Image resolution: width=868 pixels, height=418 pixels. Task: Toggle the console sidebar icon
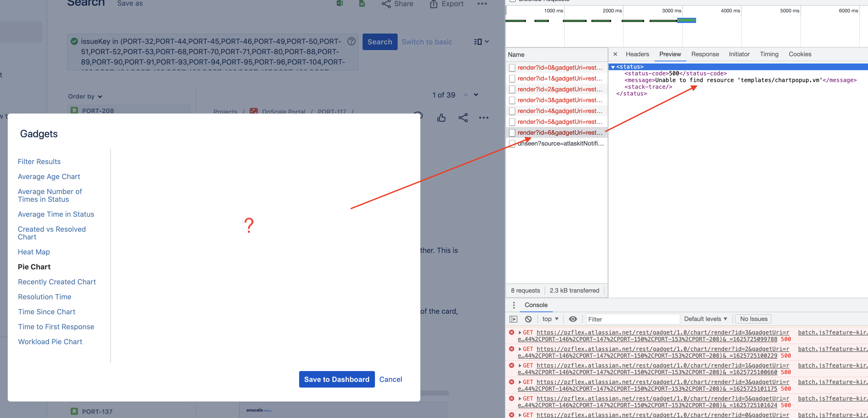coord(513,319)
